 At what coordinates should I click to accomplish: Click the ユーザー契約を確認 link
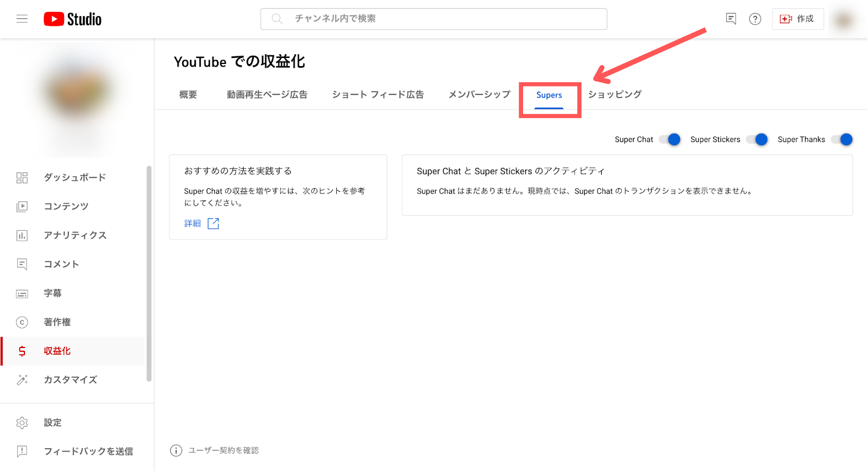click(x=224, y=451)
